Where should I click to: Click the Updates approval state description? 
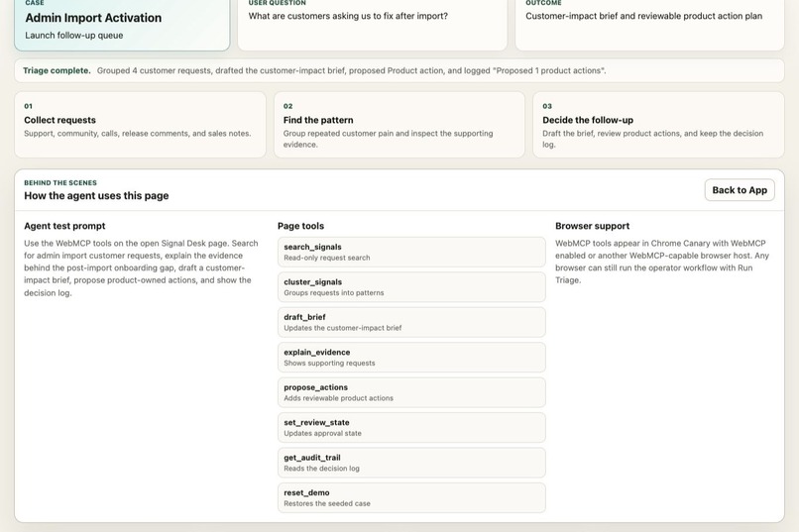(x=322, y=433)
